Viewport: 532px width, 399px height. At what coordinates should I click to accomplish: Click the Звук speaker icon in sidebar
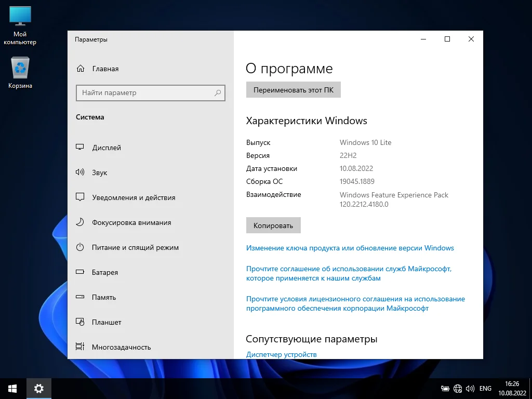tap(79, 172)
